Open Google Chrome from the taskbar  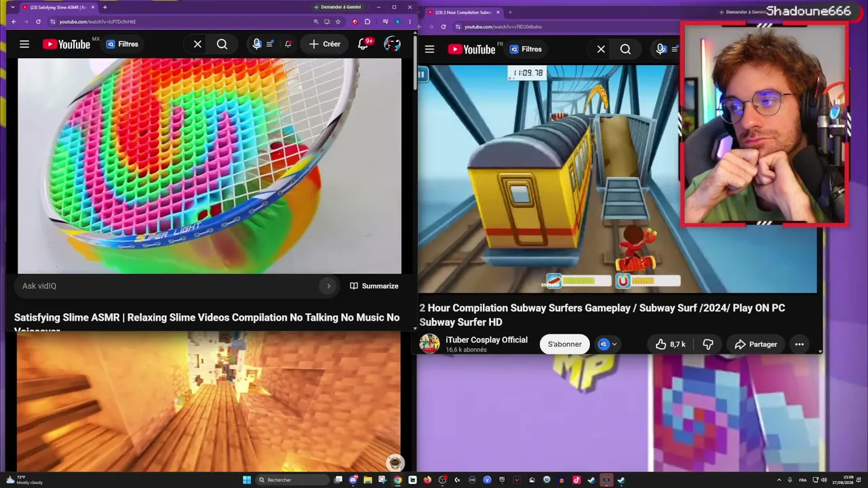(x=397, y=480)
